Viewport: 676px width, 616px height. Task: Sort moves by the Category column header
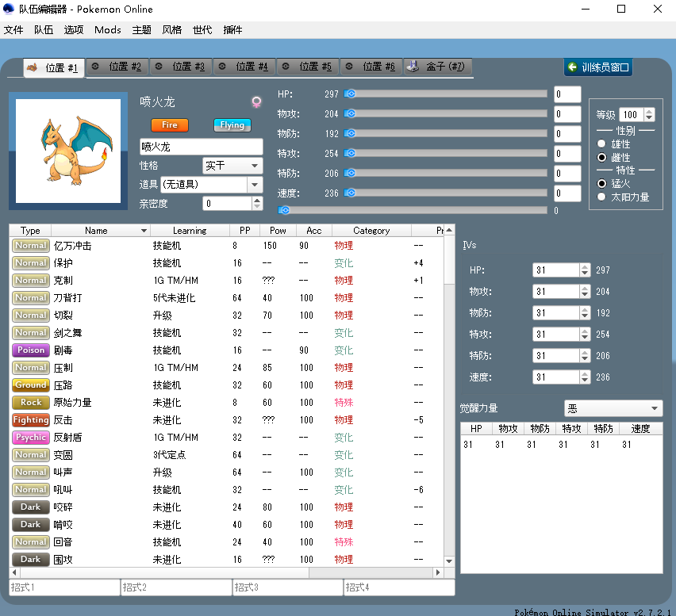coord(371,231)
